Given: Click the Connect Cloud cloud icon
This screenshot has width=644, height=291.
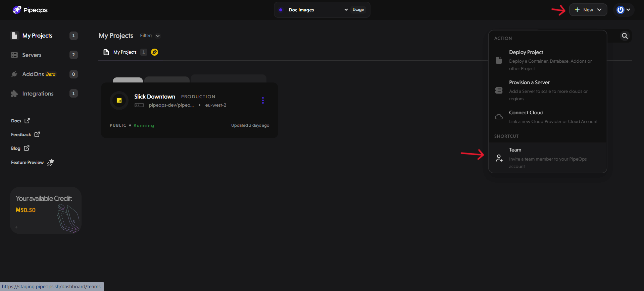Looking at the screenshot, I should point(499,117).
